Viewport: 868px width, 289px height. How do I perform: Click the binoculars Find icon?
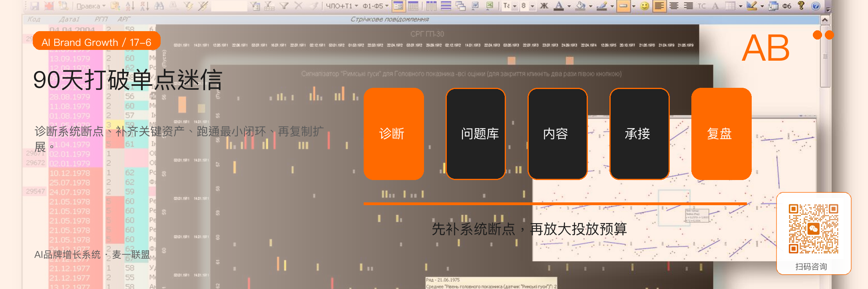(159, 6)
